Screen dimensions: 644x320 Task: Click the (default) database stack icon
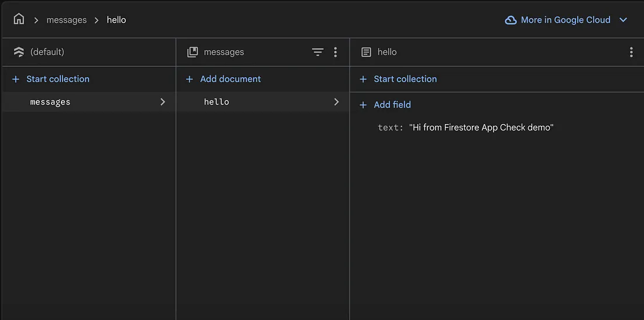coord(19,52)
